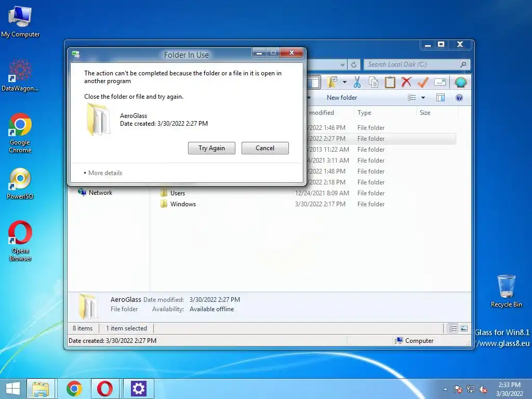Sort by Date modified column header
The width and height of the screenshot is (532, 399).
[x=321, y=113]
